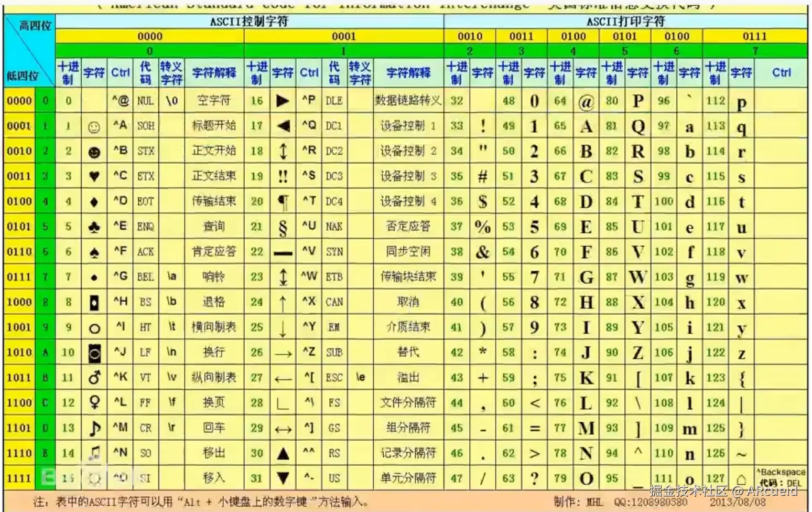Select the 'DC3' code cell

click(x=334, y=176)
